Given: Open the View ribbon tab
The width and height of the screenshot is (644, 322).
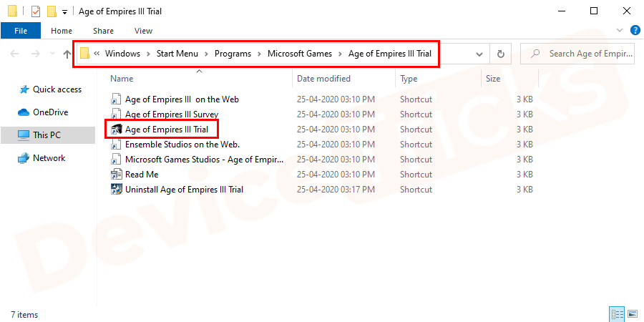Looking at the screenshot, I should 143,31.
